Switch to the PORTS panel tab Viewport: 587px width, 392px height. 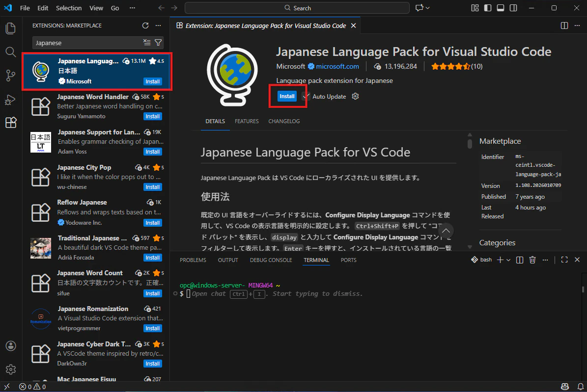click(x=349, y=260)
